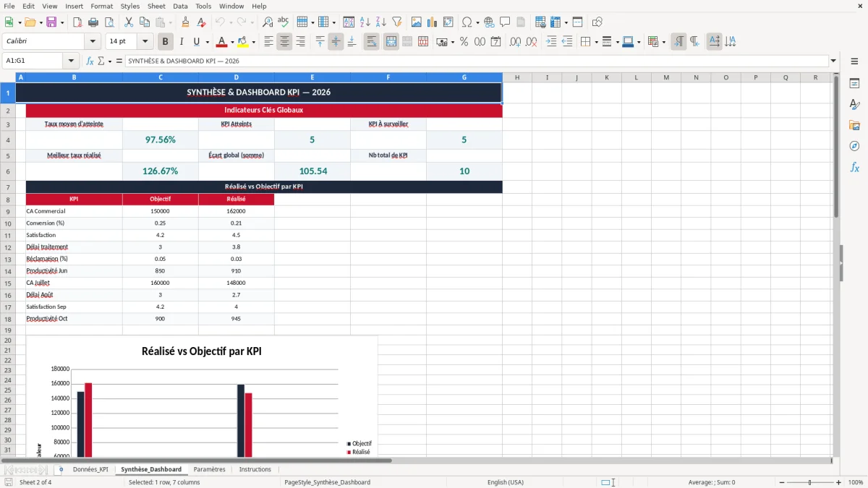Clear direct formatting
This screenshot has width=868, height=488.
tap(202, 22)
